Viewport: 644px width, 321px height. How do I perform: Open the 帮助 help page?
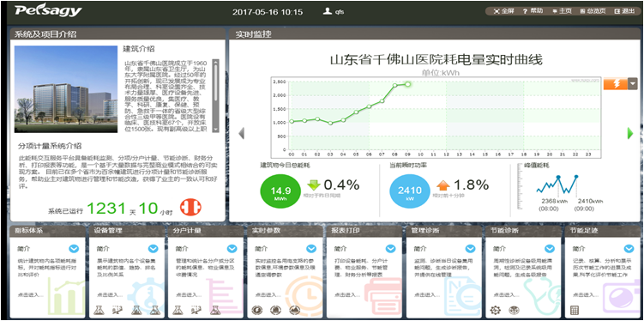click(x=533, y=11)
